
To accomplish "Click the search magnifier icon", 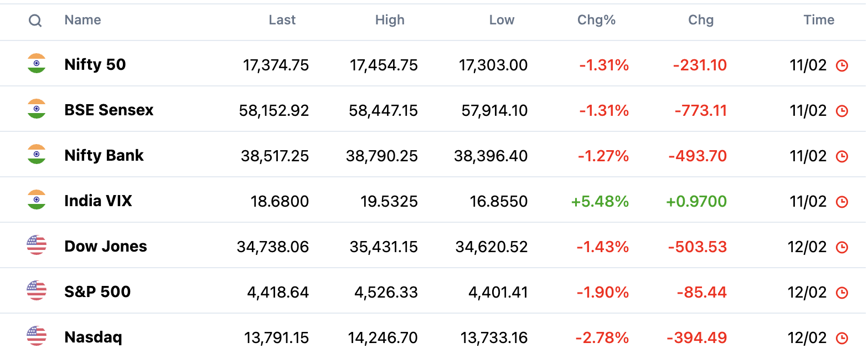I will coord(35,21).
